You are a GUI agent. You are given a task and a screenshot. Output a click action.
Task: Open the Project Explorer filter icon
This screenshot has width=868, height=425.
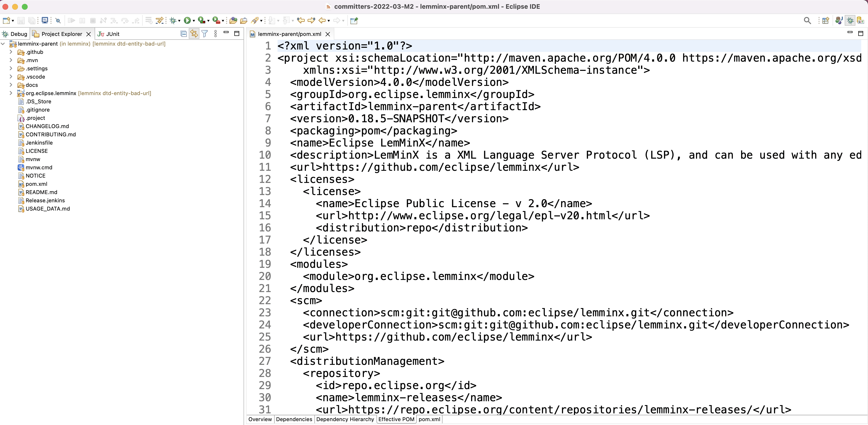click(x=205, y=34)
